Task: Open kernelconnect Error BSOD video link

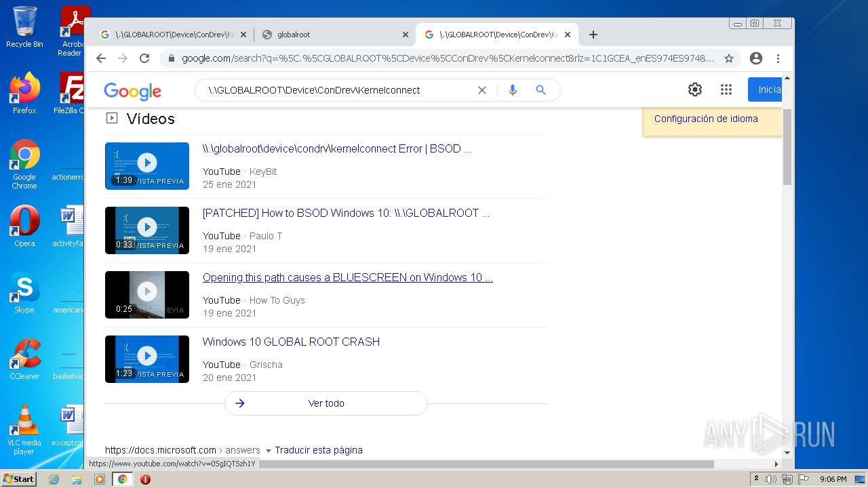Action: coord(337,148)
